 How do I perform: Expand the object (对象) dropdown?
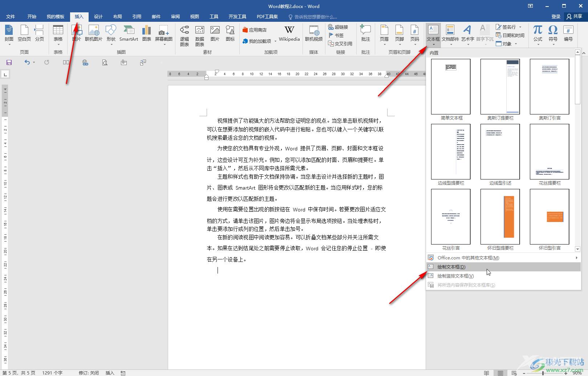tap(516, 44)
